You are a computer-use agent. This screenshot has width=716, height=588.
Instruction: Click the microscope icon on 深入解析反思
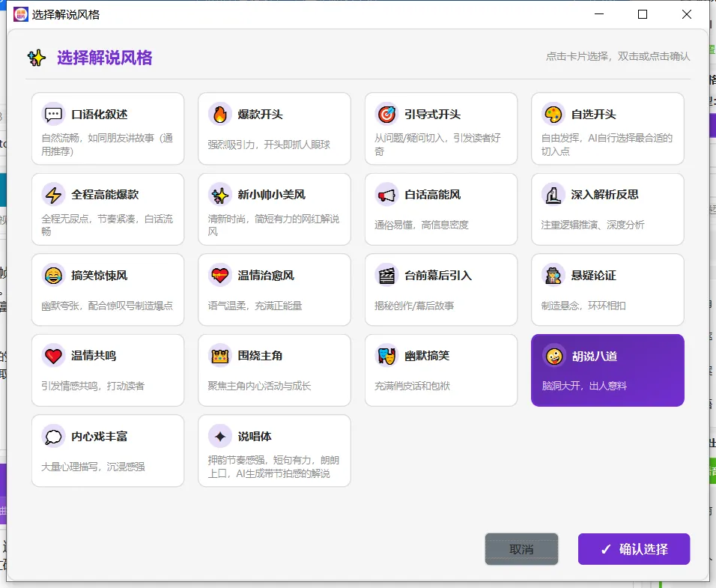click(x=553, y=195)
